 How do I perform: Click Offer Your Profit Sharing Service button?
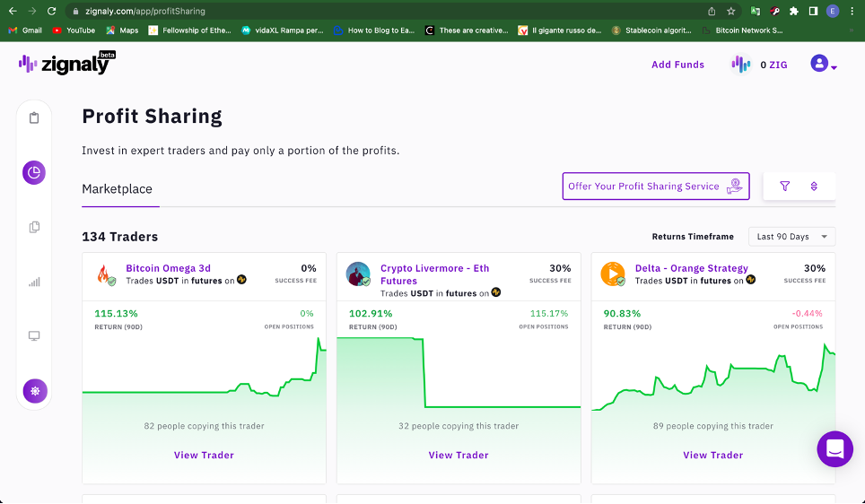656,187
